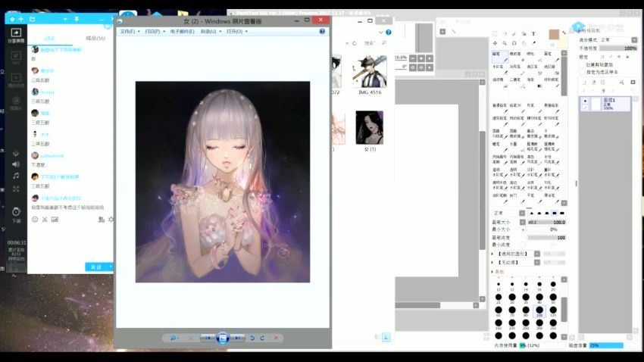644x362 pixels.
Task: Toggle the clipping group checkbox in layer panel
Action: point(582,65)
